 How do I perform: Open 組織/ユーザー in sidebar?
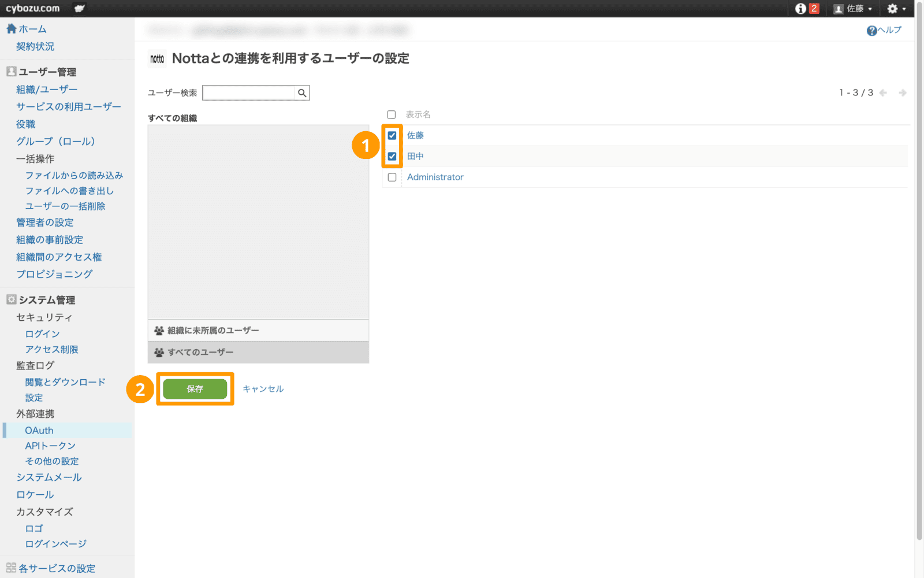coord(47,90)
